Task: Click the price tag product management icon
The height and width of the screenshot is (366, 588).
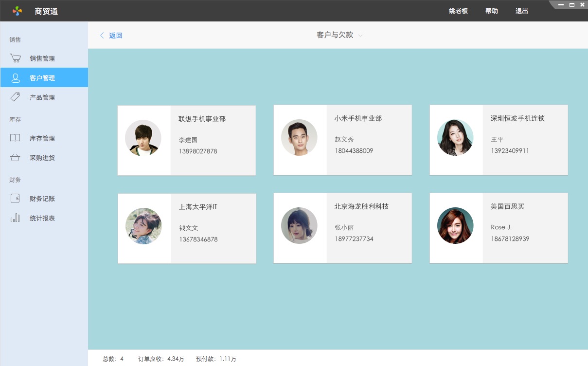Action: click(15, 97)
